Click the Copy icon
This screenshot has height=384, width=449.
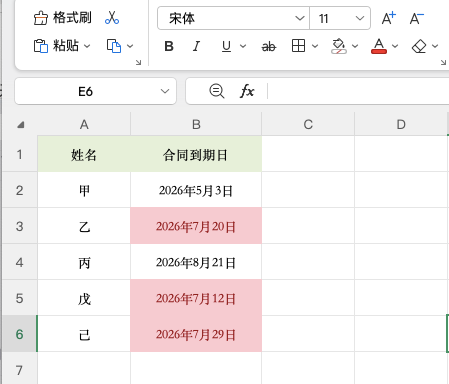[114, 46]
